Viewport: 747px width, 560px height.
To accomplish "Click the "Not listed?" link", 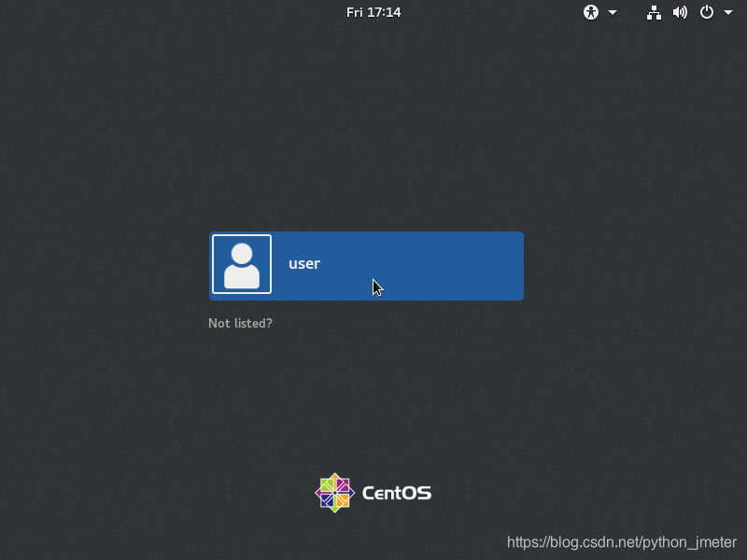I will click(x=240, y=323).
